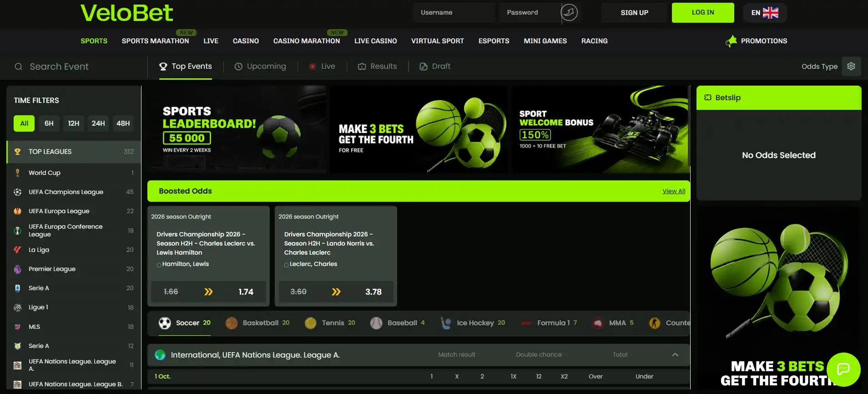Image resolution: width=868 pixels, height=394 pixels.
Task: Open the Sports Leaderboard banner
Action: point(237,129)
